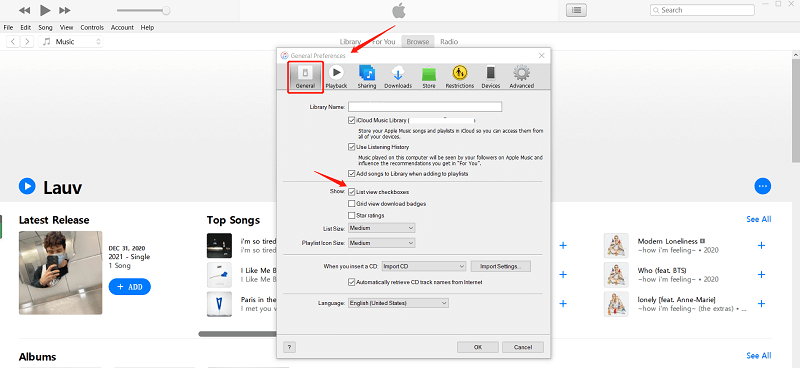Open the File menu
800x368 pixels.
pyautogui.click(x=8, y=28)
